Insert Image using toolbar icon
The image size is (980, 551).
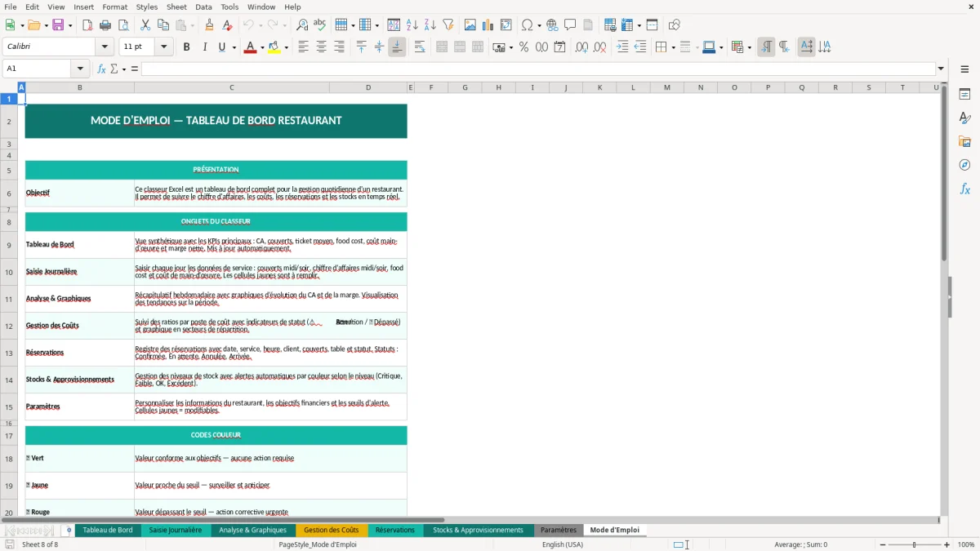[470, 25]
